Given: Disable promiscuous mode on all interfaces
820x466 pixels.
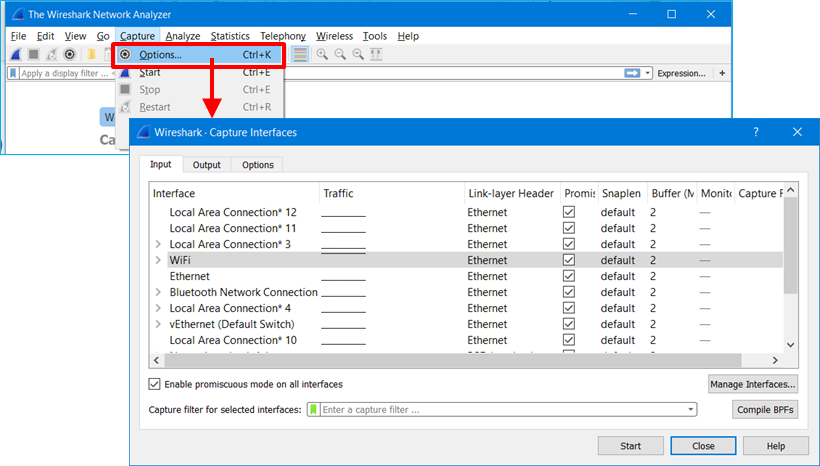Looking at the screenshot, I should pos(154,384).
